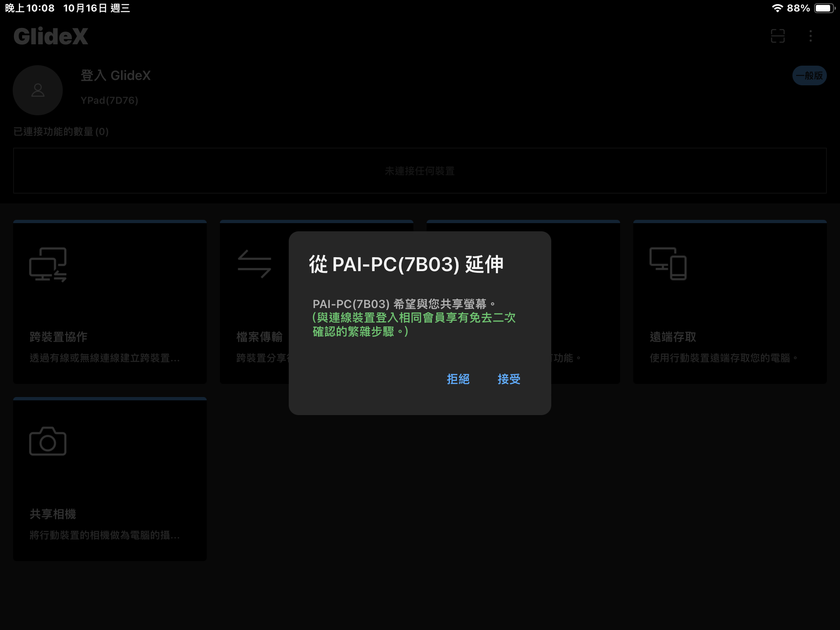Click the 共享相機 camera icon
Screen dimensions: 840x630
48,441
